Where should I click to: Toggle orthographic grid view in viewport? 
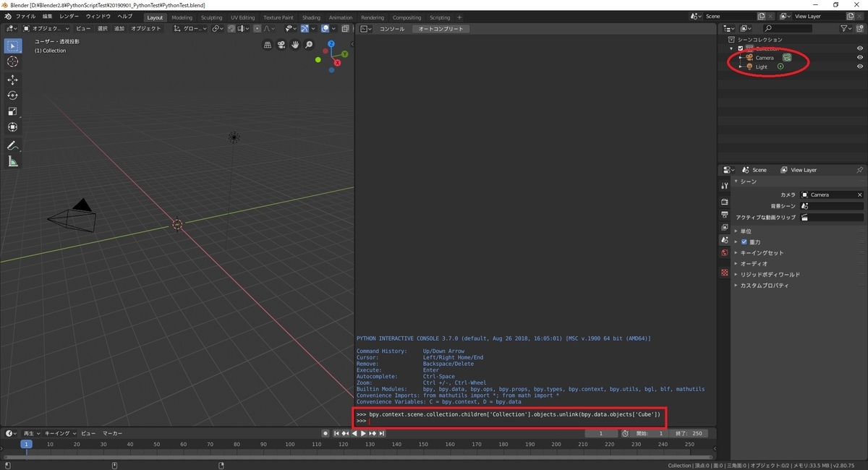click(x=268, y=45)
